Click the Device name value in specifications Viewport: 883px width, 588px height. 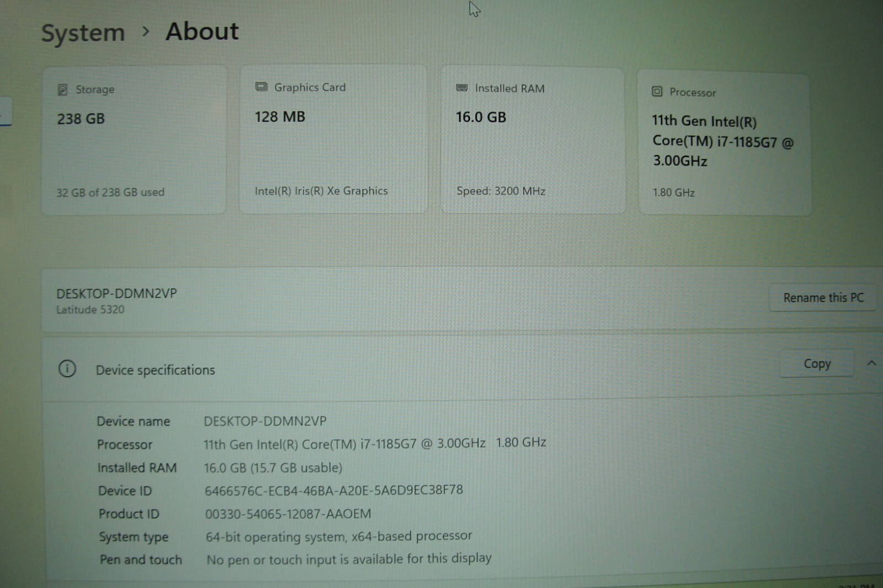click(265, 421)
